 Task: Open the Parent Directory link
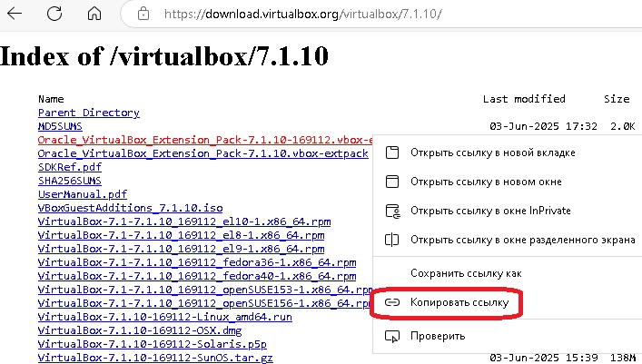pyautogui.click(x=88, y=113)
